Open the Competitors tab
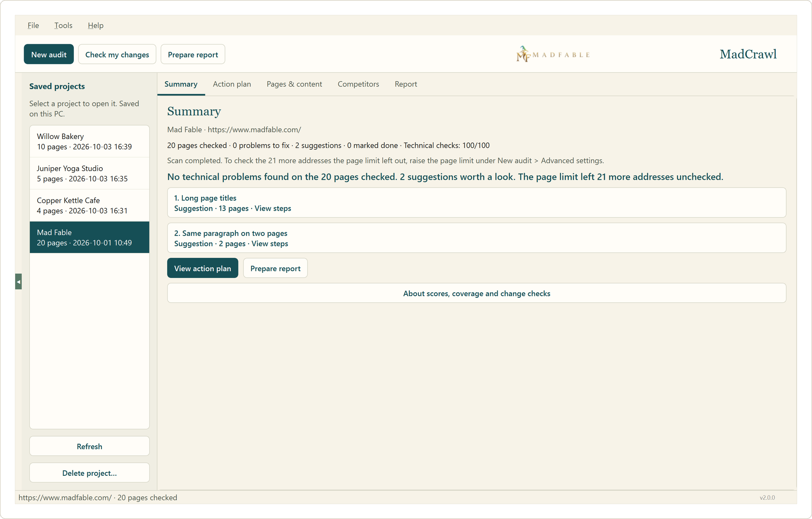Image resolution: width=812 pixels, height=519 pixels. click(x=359, y=84)
